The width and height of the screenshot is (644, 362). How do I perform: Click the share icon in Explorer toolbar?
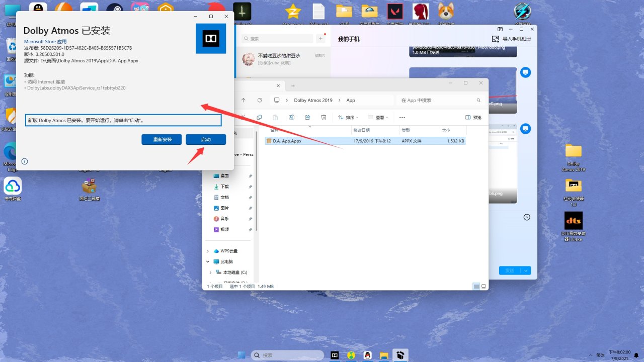click(x=307, y=117)
